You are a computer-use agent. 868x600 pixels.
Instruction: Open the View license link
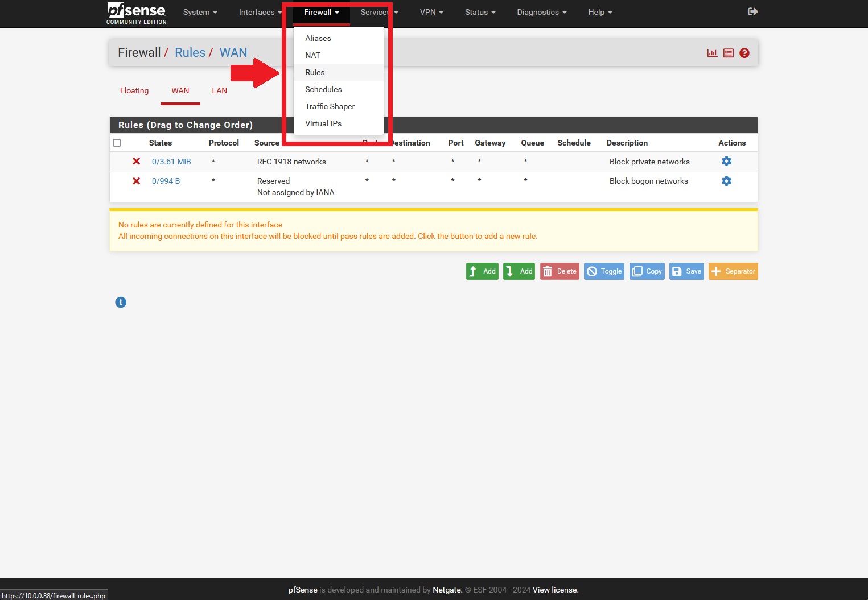(x=556, y=590)
